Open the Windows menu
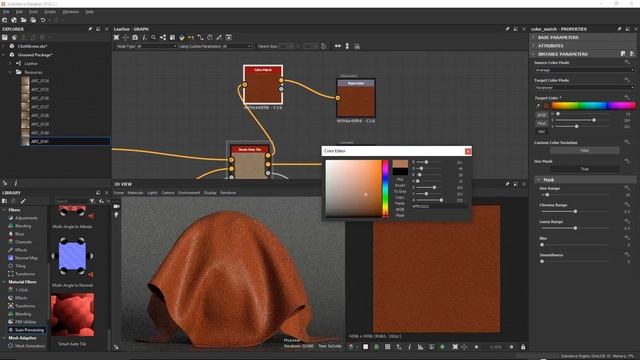Viewport: 640px width, 360px height. 71,12
